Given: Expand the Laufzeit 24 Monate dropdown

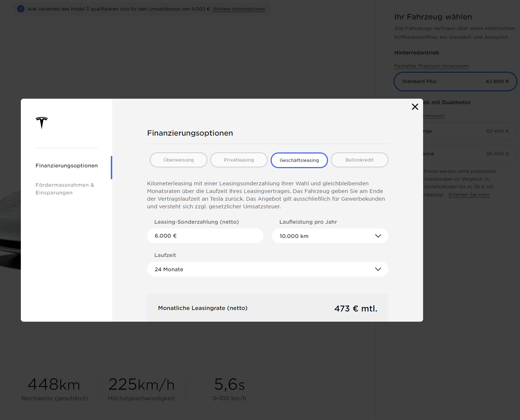Looking at the screenshot, I should click(268, 269).
